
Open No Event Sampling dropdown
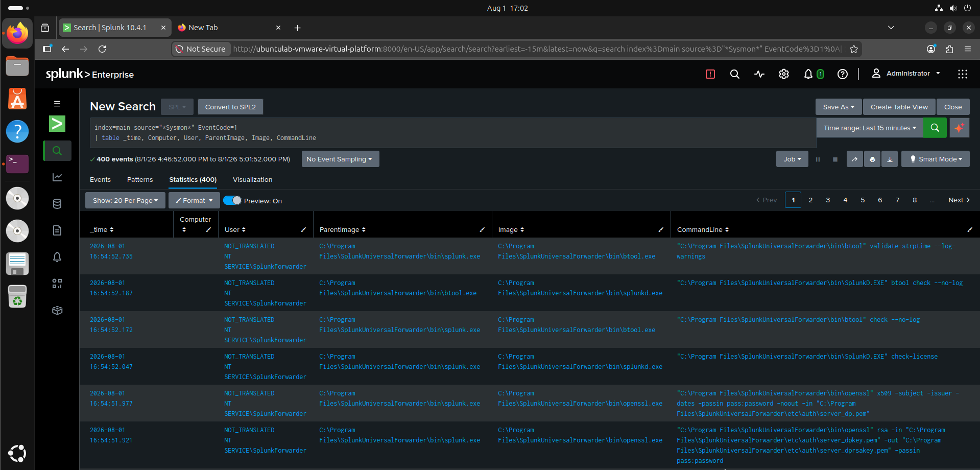click(340, 159)
